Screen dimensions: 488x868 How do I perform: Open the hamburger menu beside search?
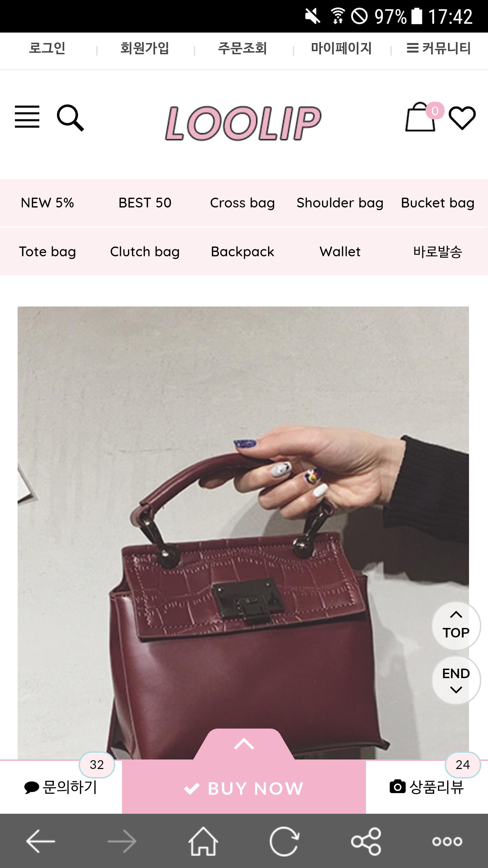tap(27, 117)
